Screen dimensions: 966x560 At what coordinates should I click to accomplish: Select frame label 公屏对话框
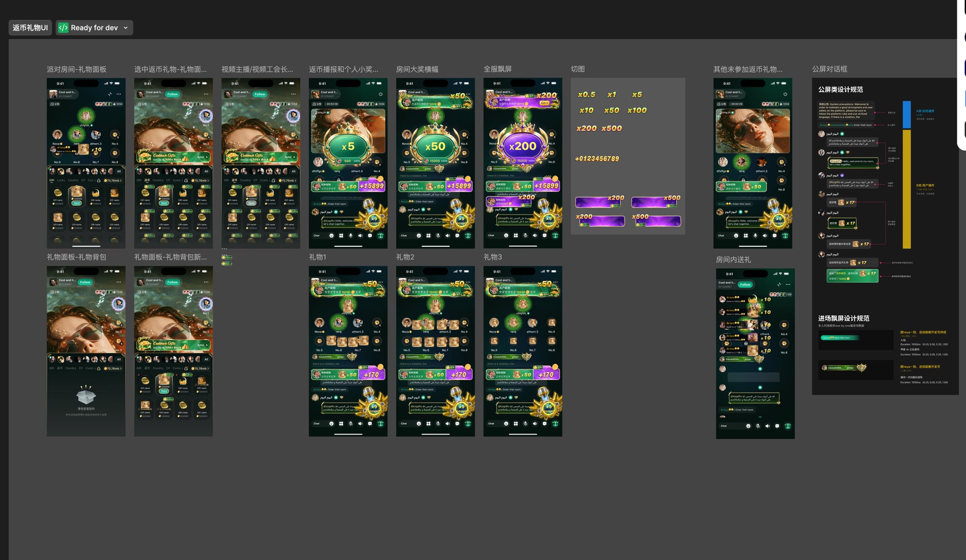[x=829, y=69]
